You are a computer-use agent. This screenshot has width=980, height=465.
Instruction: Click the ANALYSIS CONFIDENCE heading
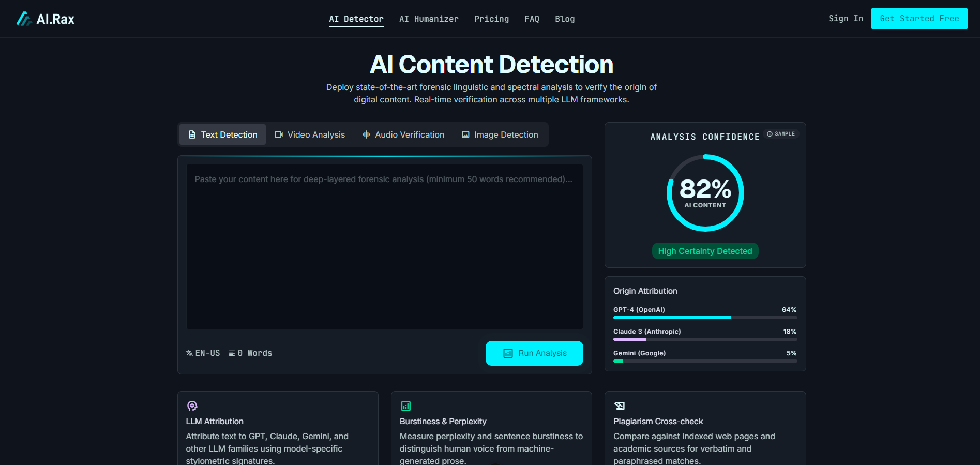[705, 137]
